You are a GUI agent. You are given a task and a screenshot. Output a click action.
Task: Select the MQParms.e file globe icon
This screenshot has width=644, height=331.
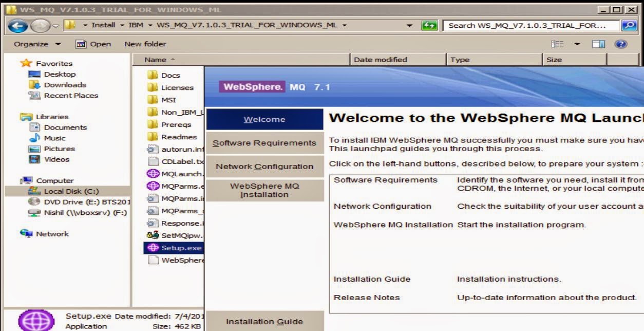(x=153, y=186)
